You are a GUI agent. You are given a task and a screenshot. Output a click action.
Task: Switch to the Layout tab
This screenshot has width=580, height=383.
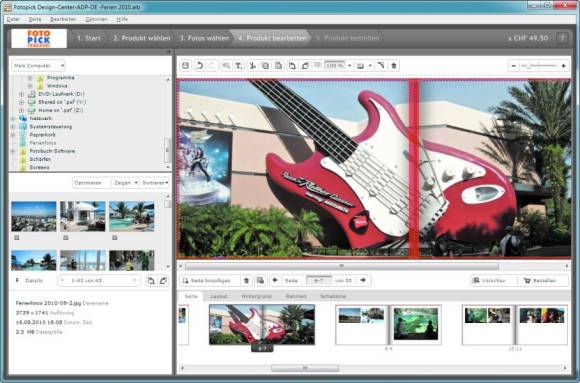point(219,296)
